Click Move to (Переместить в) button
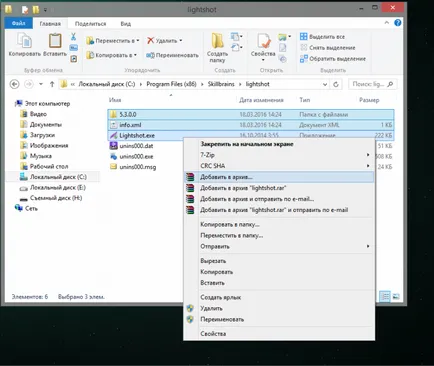 (112, 41)
